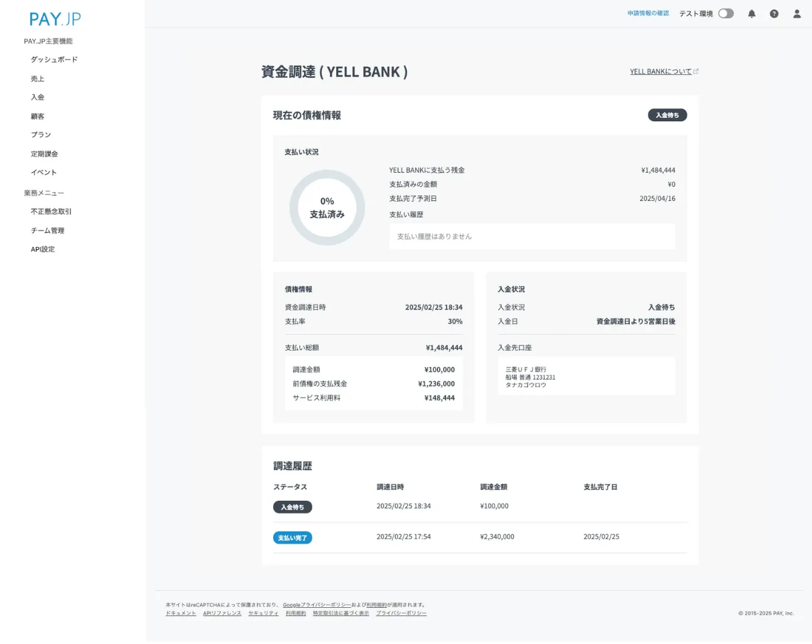Click the 支払完了日 value 2025/02/25

602,537
